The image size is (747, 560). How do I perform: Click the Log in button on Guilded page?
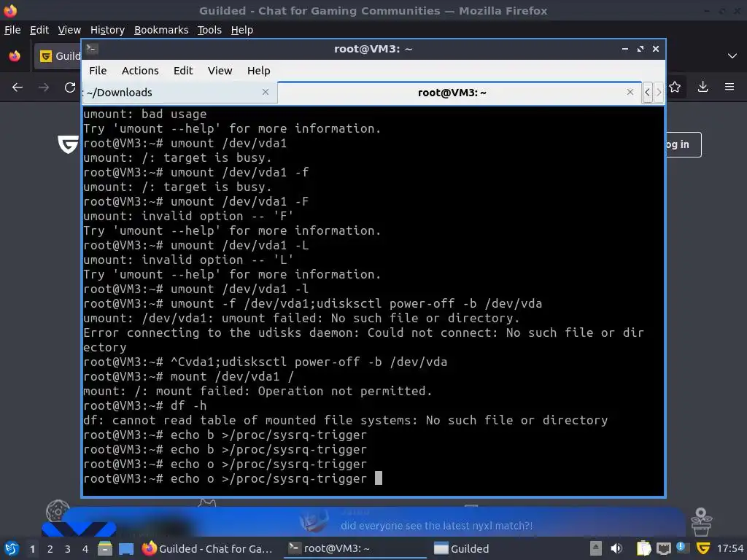683,144
